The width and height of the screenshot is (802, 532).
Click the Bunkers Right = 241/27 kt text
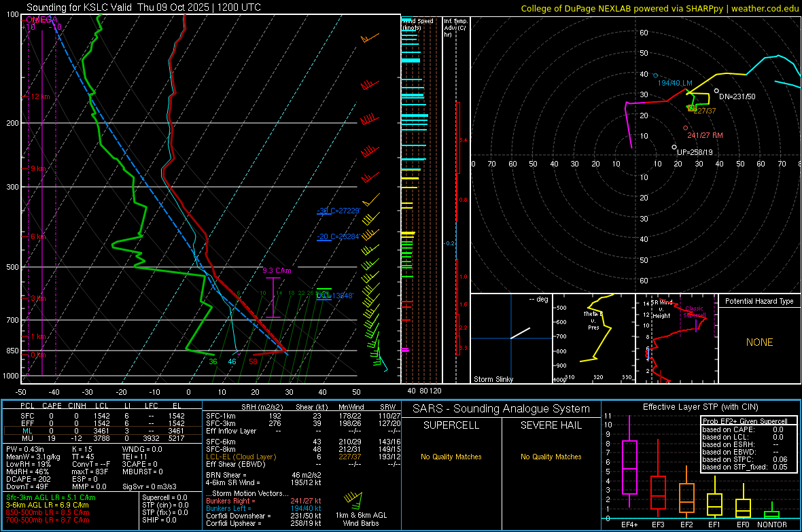tap(264, 501)
